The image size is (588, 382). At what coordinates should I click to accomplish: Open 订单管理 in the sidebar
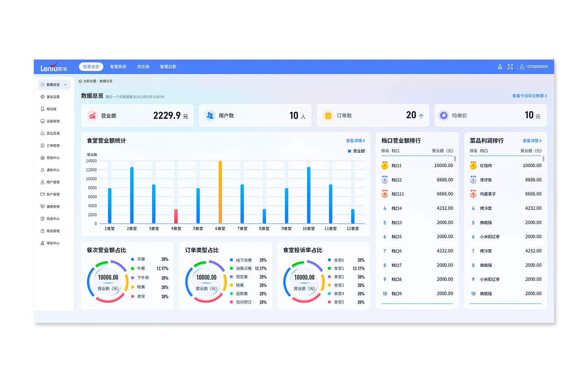point(50,145)
